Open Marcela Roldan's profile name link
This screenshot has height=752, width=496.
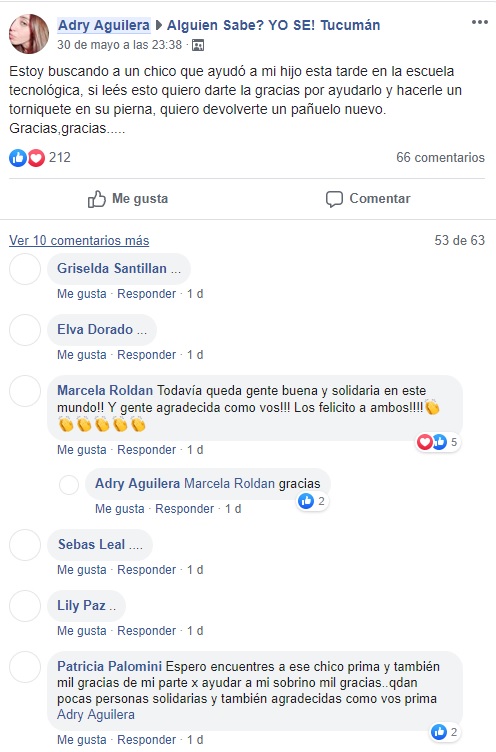click(105, 390)
